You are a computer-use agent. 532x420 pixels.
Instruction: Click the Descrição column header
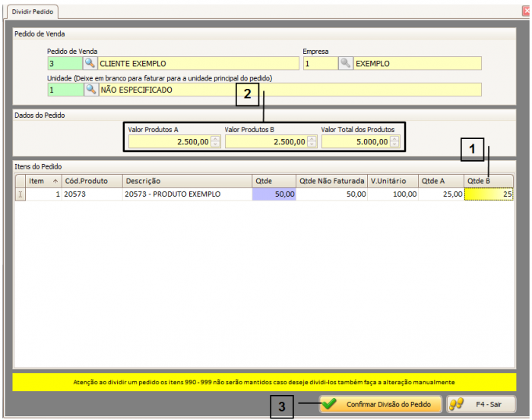[186, 181]
